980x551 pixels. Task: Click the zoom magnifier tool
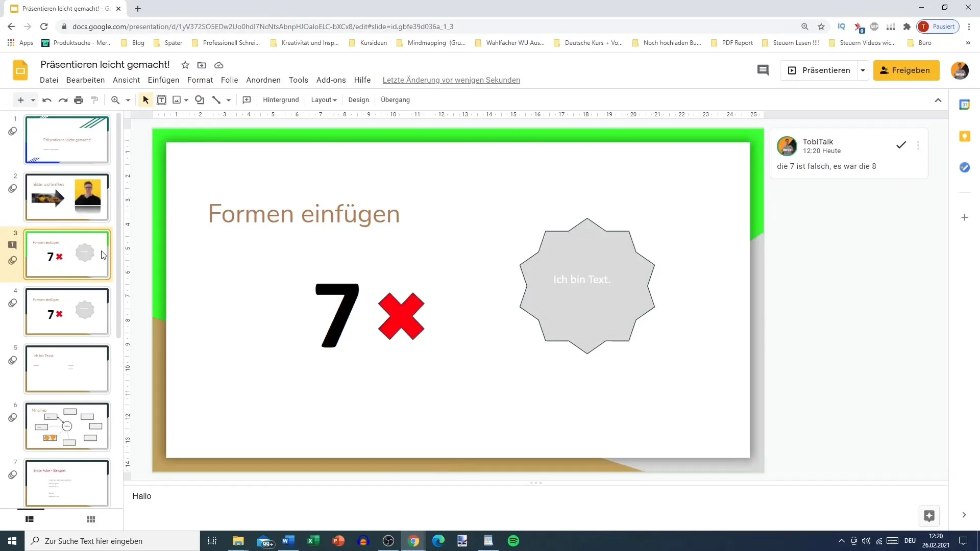pos(115,100)
